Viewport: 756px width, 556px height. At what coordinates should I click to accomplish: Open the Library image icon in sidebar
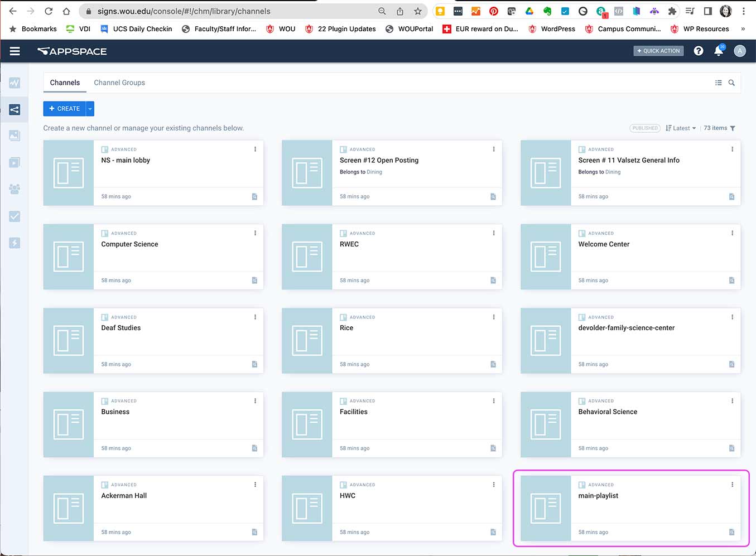pyautogui.click(x=15, y=136)
